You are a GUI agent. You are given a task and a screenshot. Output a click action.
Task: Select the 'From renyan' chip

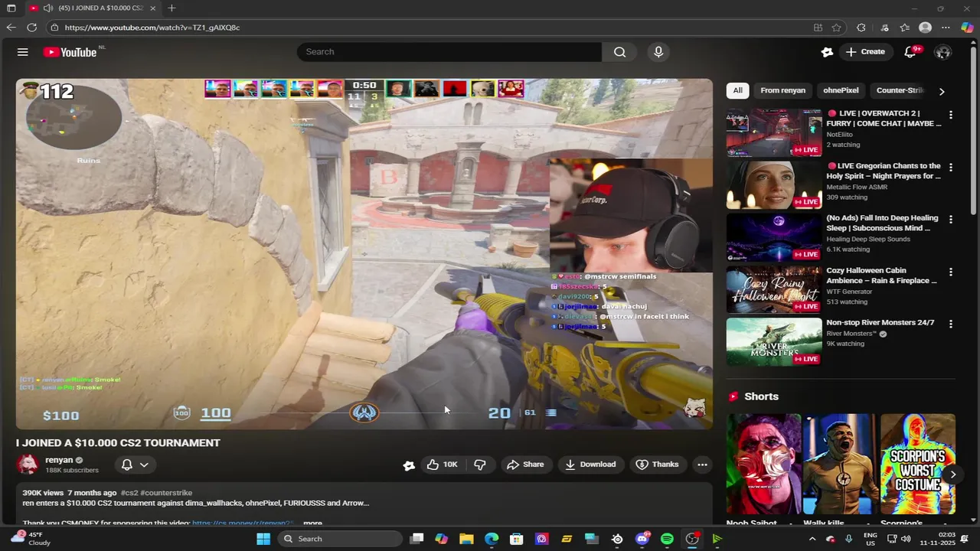point(782,90)
